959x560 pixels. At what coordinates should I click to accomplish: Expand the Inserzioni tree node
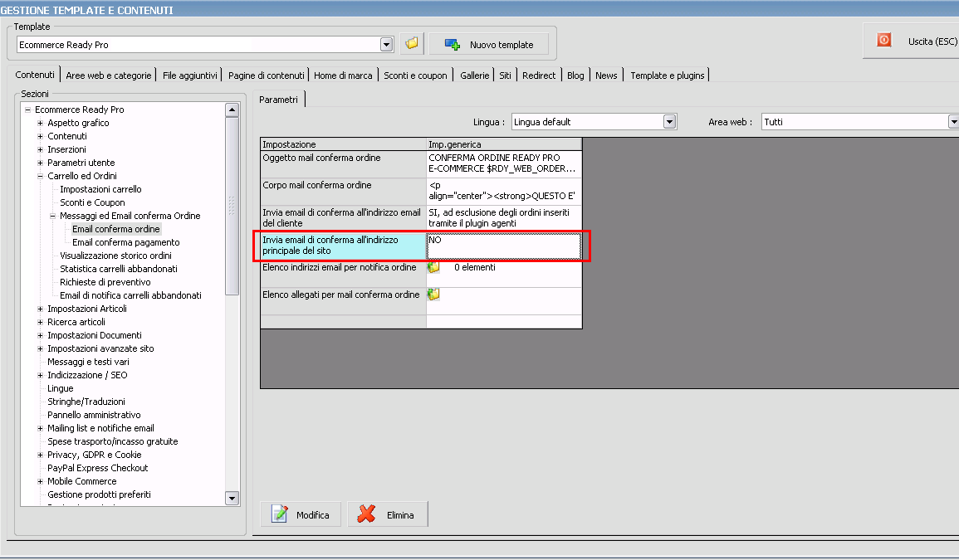(41, 150)
